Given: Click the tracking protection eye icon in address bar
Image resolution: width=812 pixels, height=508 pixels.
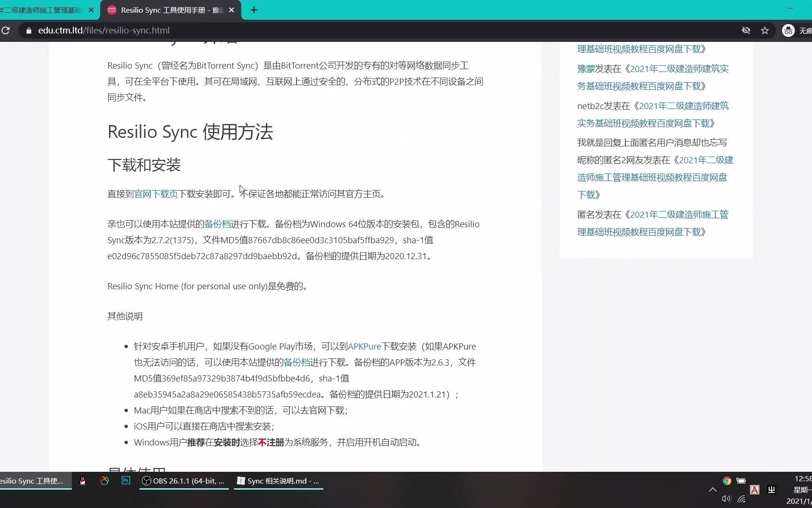Looking at the screenshot, I should [746, 31].
